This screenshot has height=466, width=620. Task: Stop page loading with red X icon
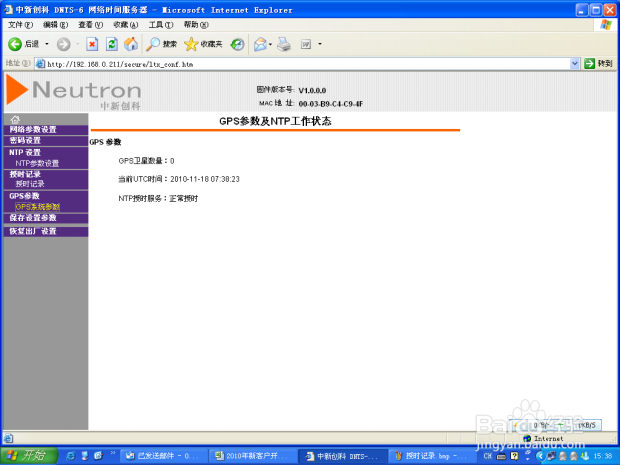(x=92, y=44)
